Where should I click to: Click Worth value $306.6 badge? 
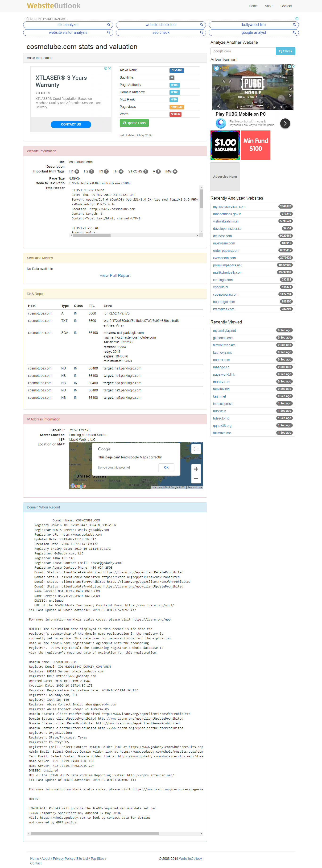coord(175,114)
